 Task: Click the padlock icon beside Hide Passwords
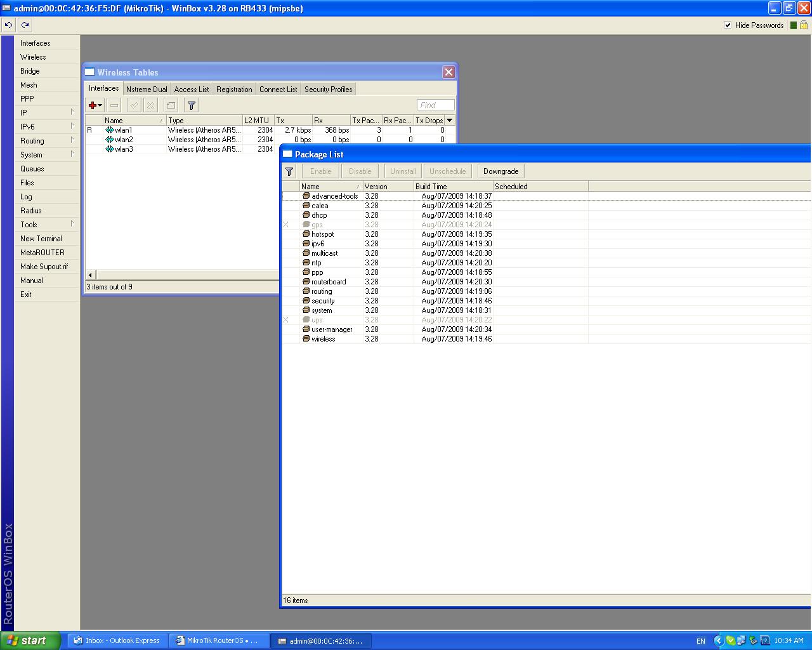point(804,25)
